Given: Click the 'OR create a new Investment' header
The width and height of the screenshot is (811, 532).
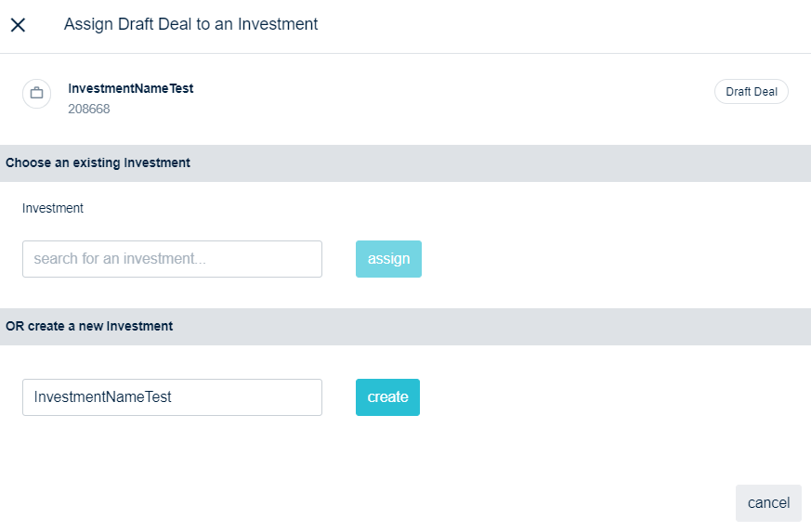Looking at the screenshot, I should coord(89,326).
